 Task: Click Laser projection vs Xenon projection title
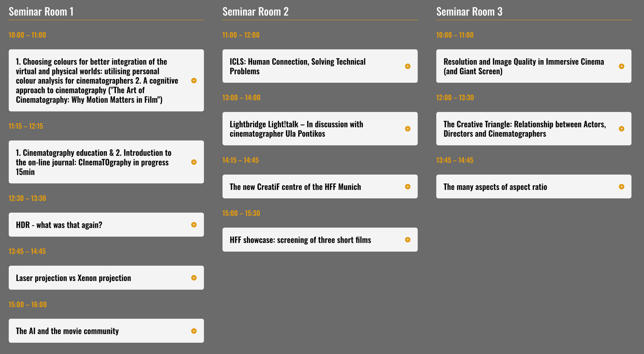click(x=73, y=278)
